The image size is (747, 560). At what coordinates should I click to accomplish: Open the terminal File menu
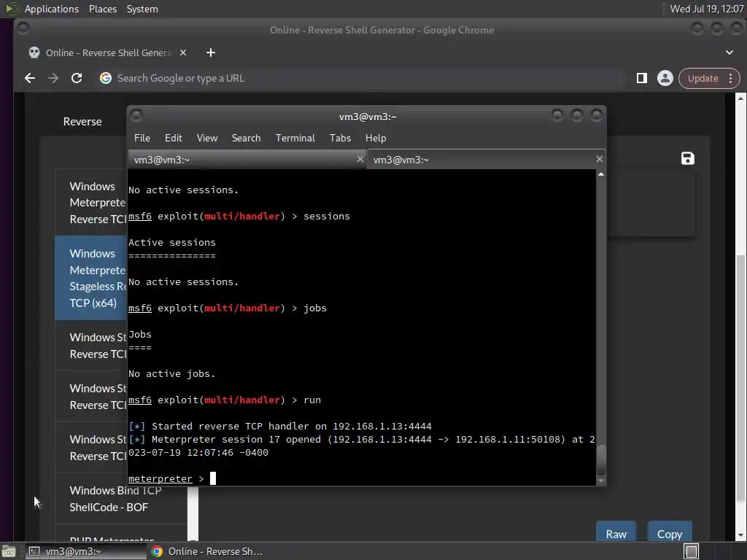[x=142, y=138]
